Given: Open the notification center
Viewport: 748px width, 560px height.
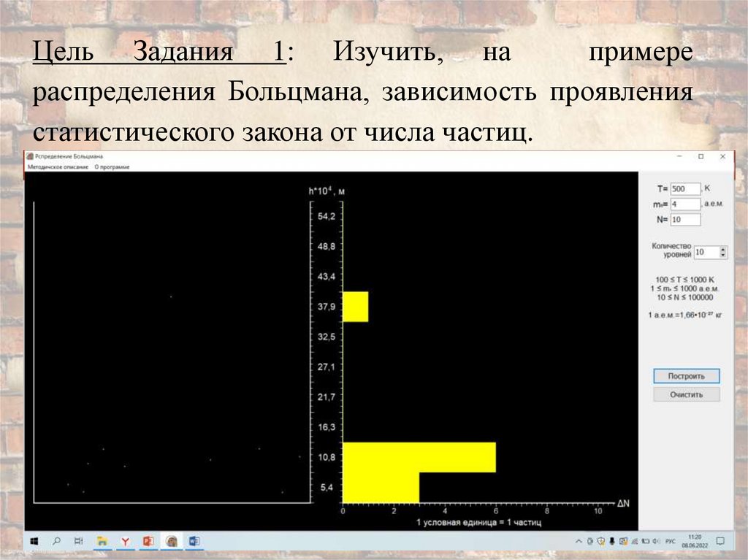Looking at the screenshot, I should click(720, 541).
